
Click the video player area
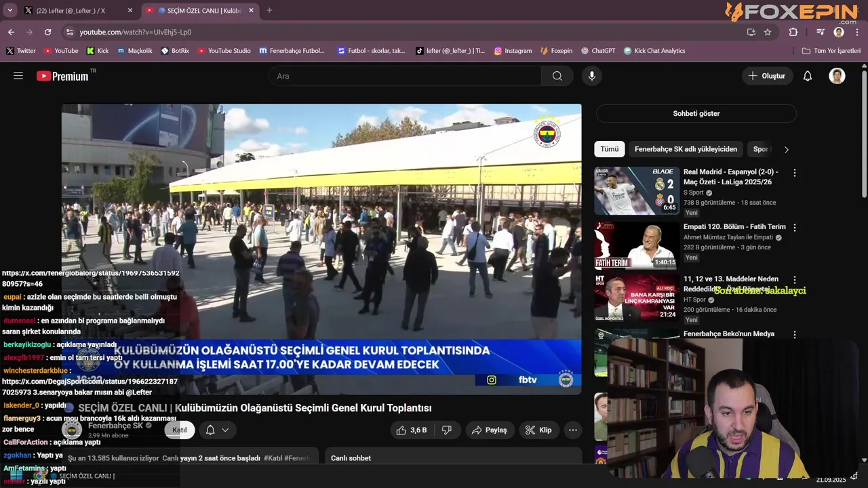pyautogui.click(x=321, y=249)
